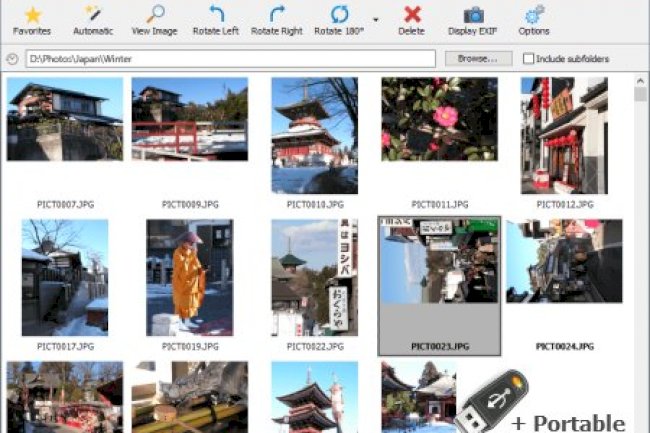650x433 pixels.
Task: Click the folder path input field
Action: [230, 59]
